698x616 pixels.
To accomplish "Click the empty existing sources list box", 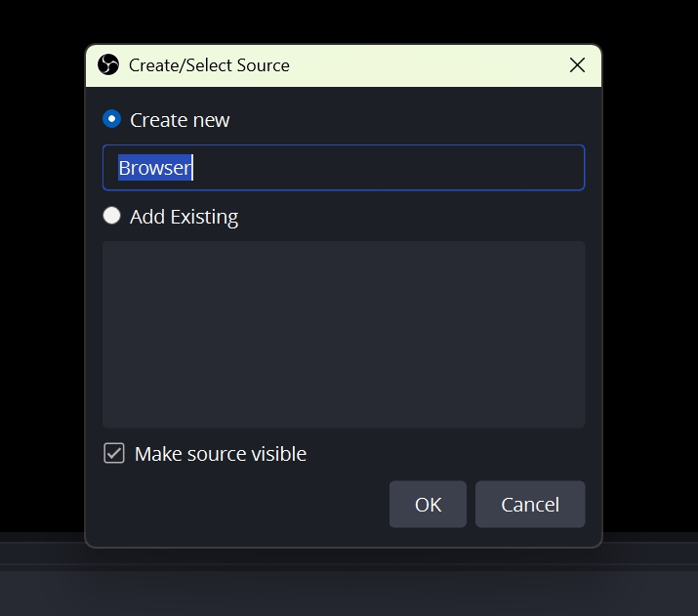I will pos(344,335).
